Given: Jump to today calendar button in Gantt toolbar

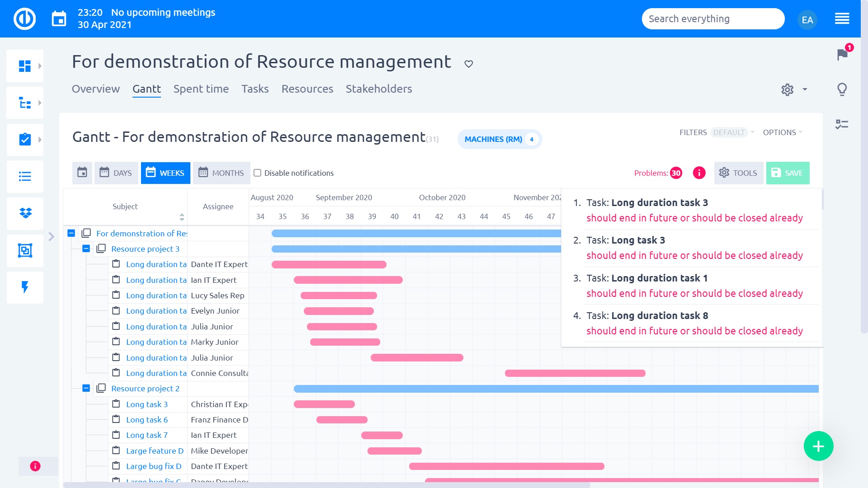Looking at the screenshot, I should coord(82,173).
